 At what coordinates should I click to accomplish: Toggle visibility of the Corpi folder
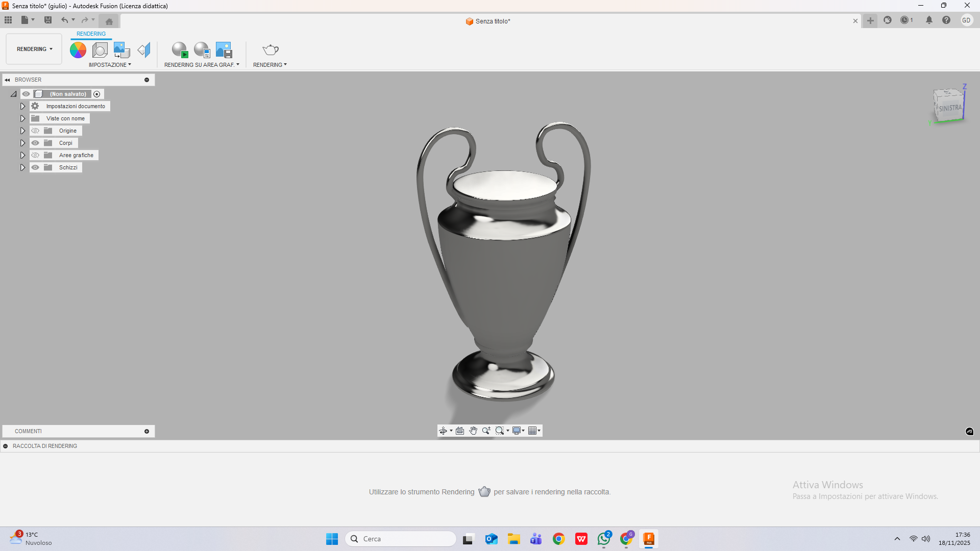(35, 143)
